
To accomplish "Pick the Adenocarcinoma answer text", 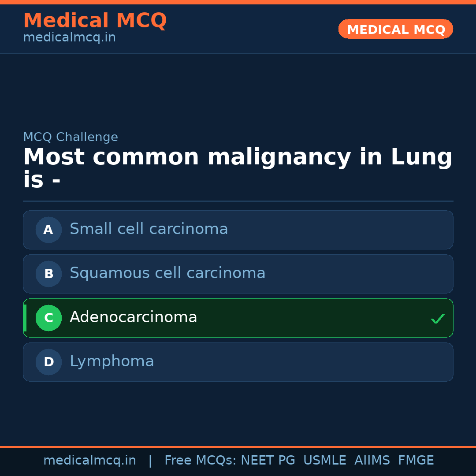I will 133,317.
